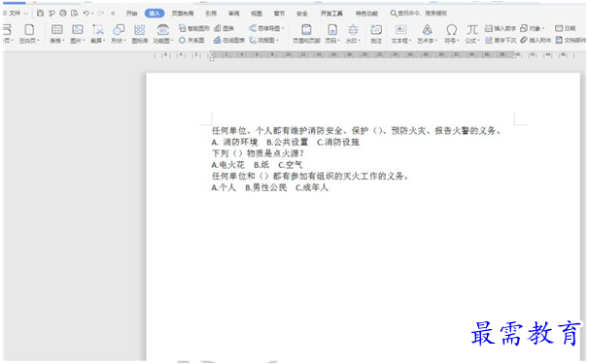Open the function diagram tool (功能图)
Viewport: 589px width, 364px height.
[162, 34]
